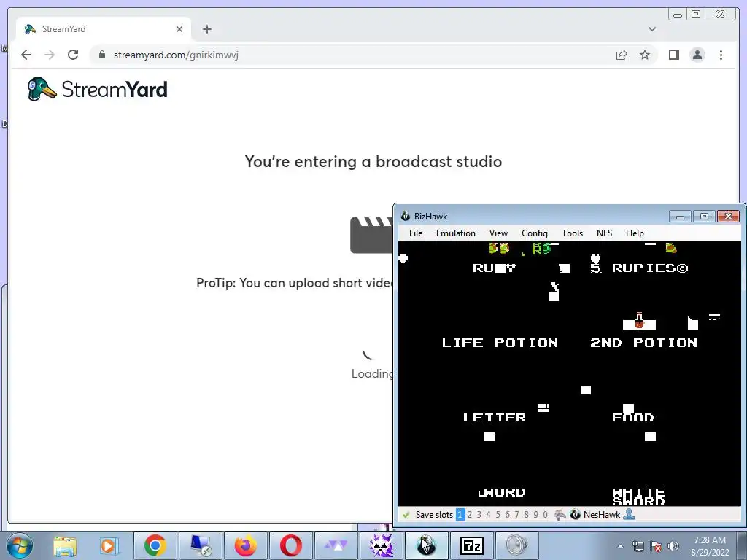The width and height of the screenshot is (747, 560).
Task: Select save slot 1 in BizHawk
Action: (460, 515)
